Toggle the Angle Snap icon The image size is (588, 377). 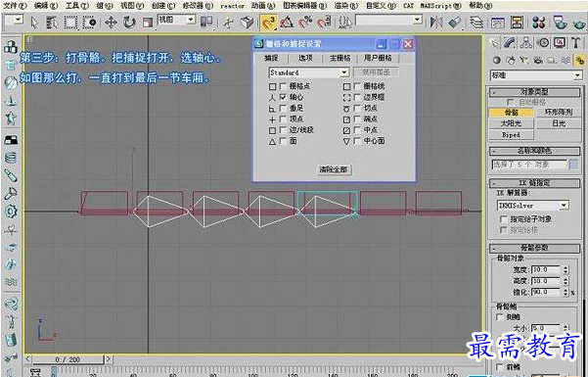point(287,23)
